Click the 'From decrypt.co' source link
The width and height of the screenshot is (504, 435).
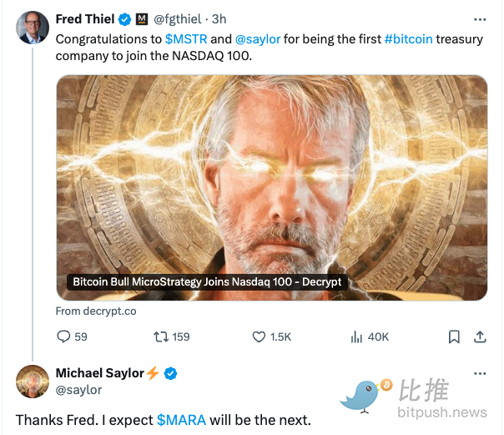point(96,311)
